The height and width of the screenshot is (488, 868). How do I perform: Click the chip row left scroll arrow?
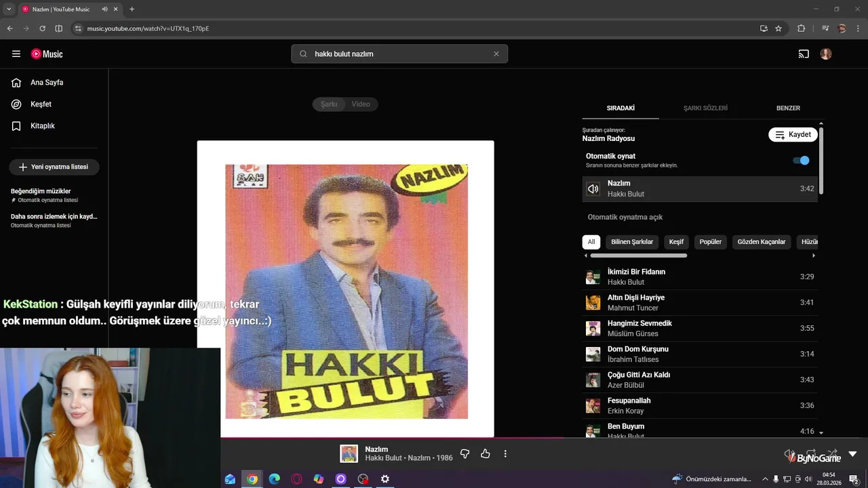(x=586, y=256)
